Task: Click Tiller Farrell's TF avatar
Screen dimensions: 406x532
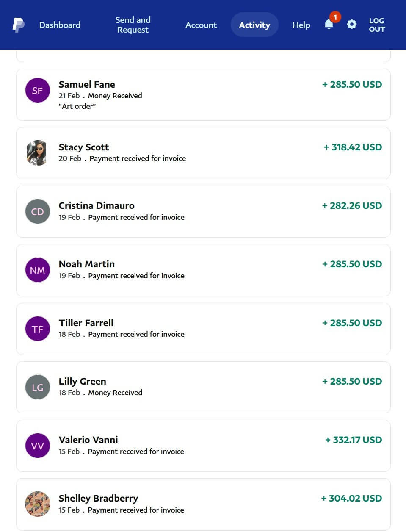Action: click(38, 329)
